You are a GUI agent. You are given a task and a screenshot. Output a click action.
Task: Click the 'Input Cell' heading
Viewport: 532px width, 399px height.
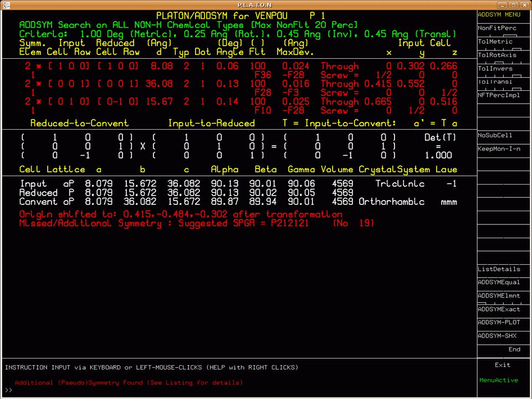(424, 43)
